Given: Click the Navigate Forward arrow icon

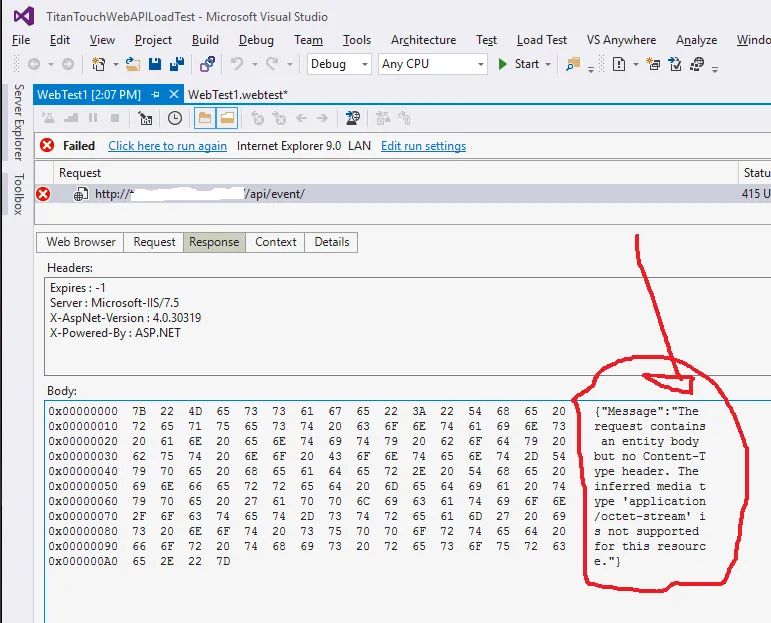Looking at the screenshot, I should click(68, 64).
